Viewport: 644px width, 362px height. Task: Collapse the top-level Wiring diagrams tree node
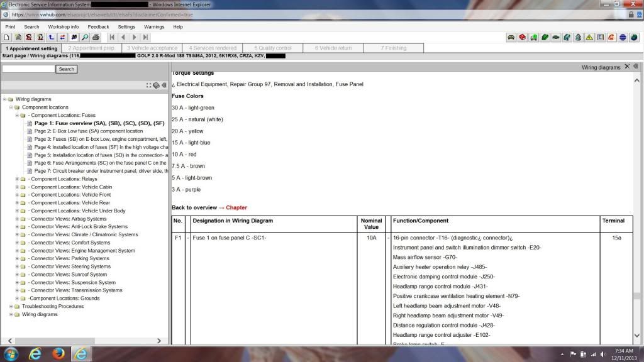(4, 99)
